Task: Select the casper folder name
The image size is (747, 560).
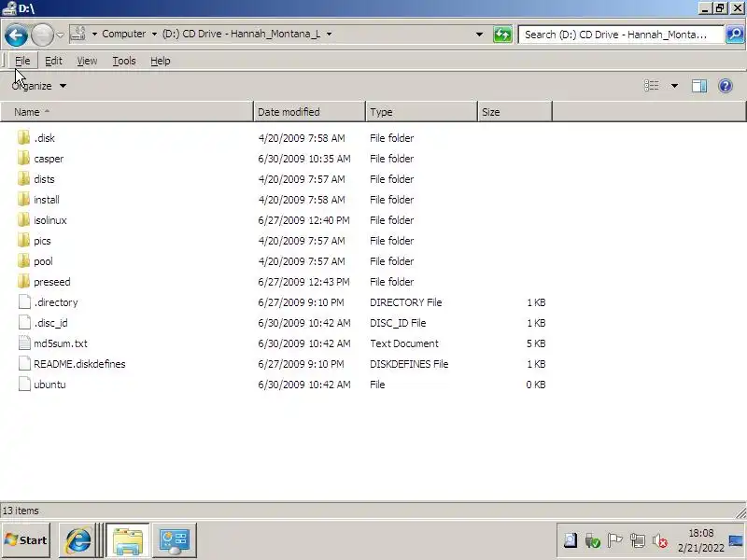Action: 49,159
